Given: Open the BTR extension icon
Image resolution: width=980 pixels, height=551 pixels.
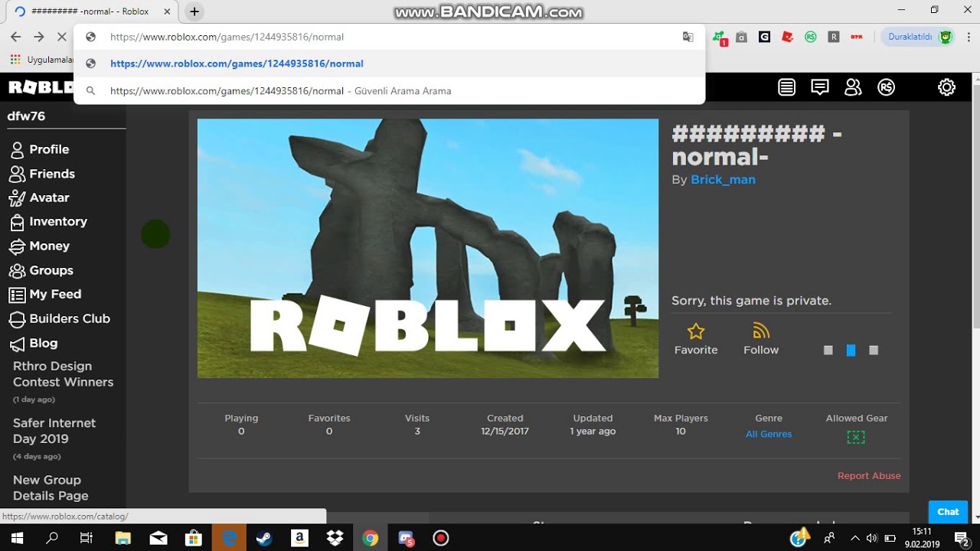Looking at the screenshot, I should point(856,37).
